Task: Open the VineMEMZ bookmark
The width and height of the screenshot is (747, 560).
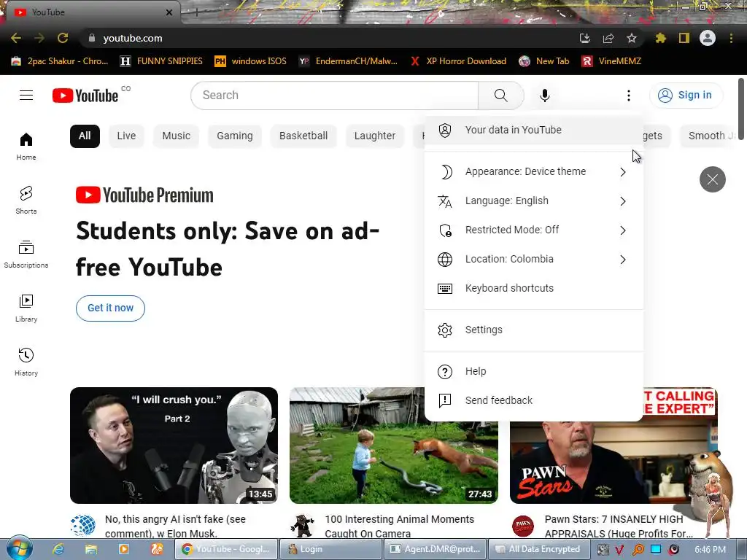Action: [x=612, y=61]
